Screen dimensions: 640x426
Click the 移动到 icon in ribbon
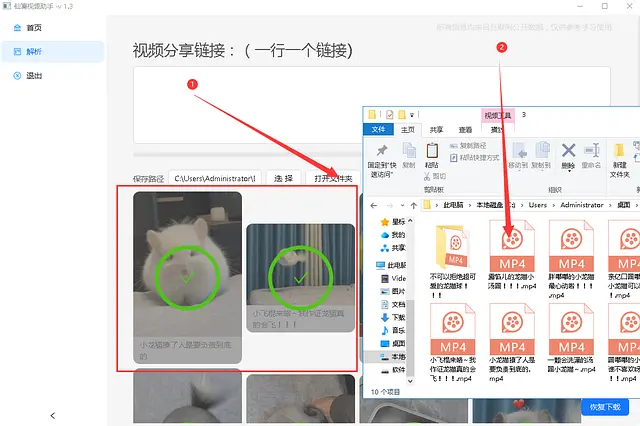tap(518, 151)
